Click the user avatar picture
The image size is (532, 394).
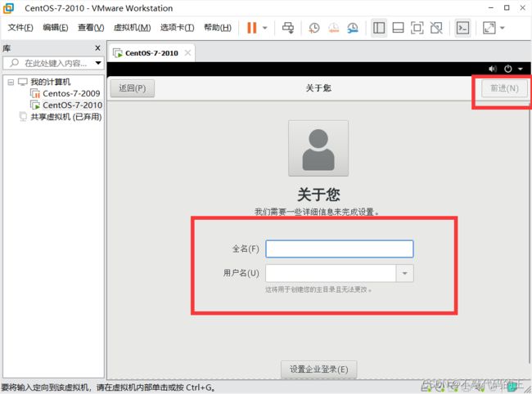click(x=318, y=148)
